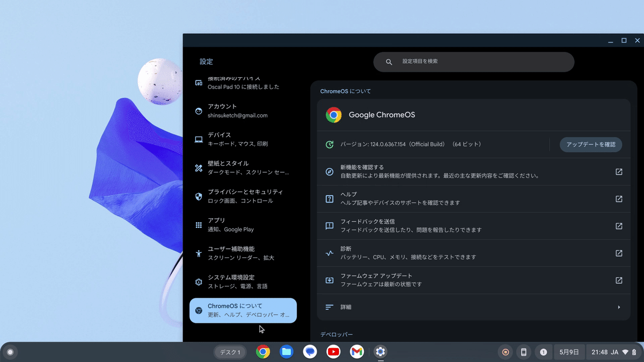Maximize the settings window

pyautogui.click(x=624, y=41)
